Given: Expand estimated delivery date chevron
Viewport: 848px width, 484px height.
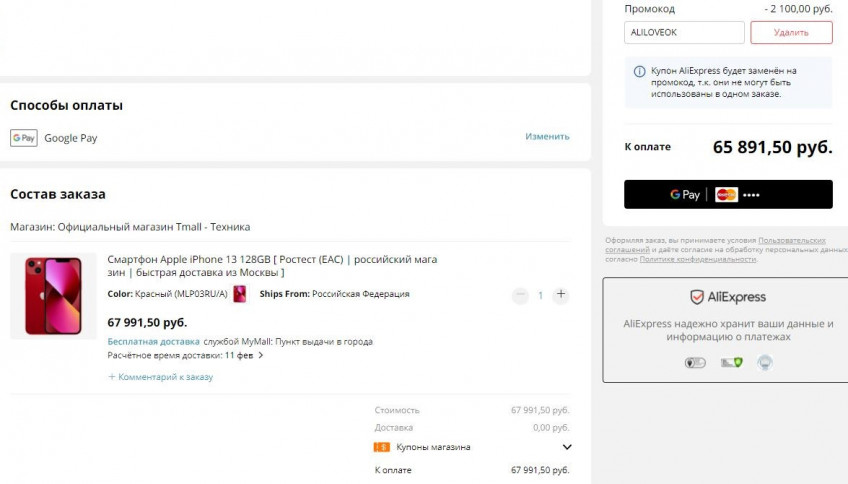Looking at the screenshot, I should (x=261, y=355).
